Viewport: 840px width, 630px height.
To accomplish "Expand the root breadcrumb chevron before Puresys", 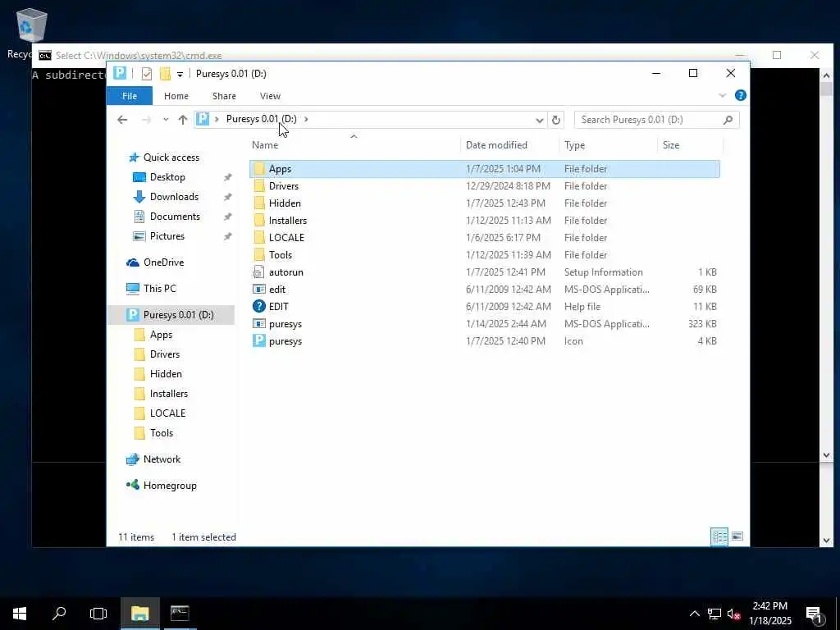I will point(217,119).
